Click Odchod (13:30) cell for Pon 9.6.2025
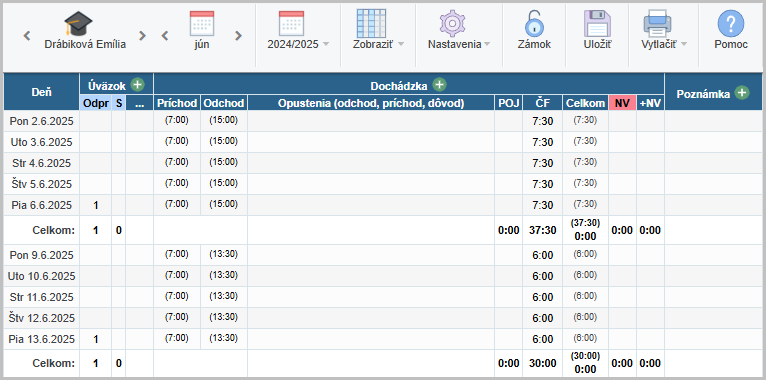Viewport: 766px width, 380px height. [x=224, y=255]
